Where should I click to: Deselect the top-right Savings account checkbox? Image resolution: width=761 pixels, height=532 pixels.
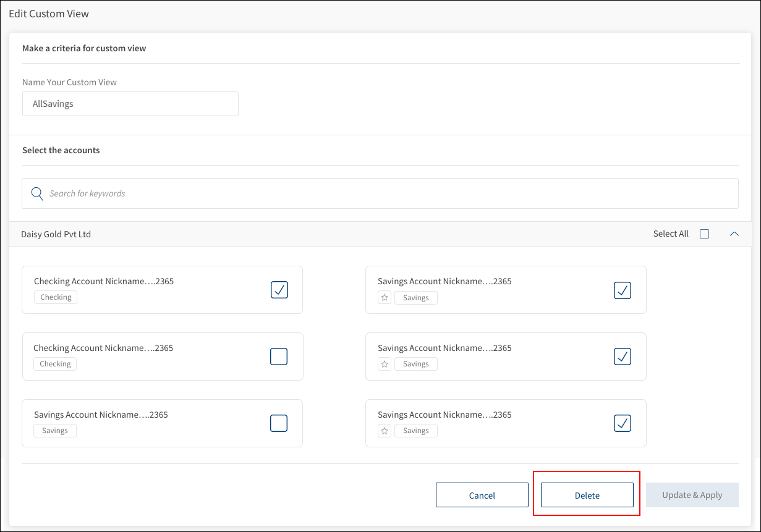coord(622,290)
